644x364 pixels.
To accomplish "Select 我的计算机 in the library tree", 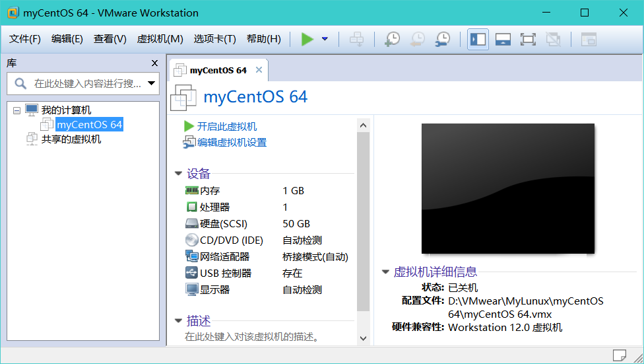I will [66, 110].
